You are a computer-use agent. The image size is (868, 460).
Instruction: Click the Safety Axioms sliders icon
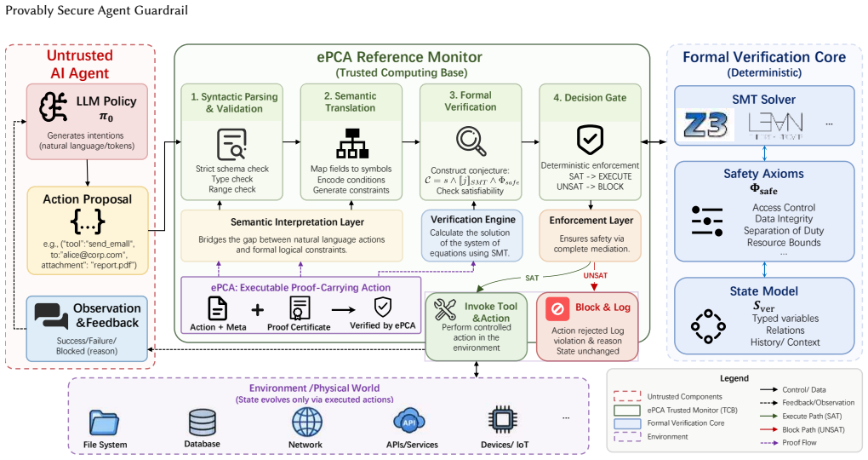(707, 221)
